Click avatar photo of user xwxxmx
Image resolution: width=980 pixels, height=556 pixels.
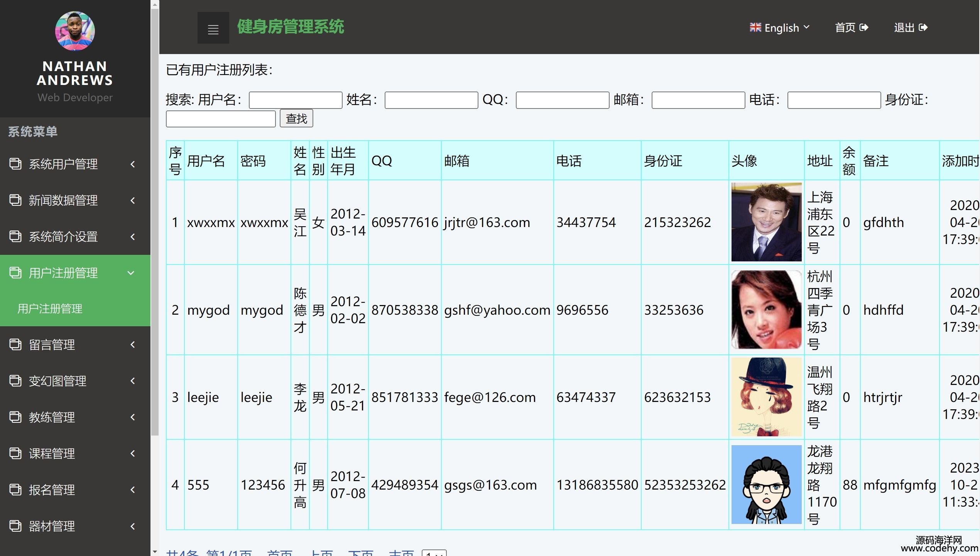(766, 222)
